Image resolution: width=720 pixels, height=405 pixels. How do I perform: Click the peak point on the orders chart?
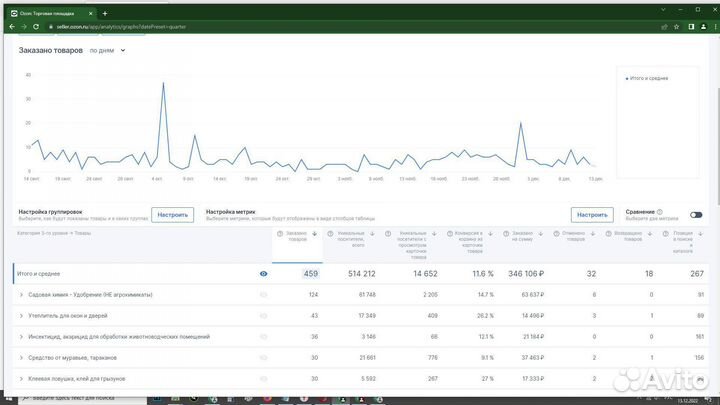tap(163, 83)
